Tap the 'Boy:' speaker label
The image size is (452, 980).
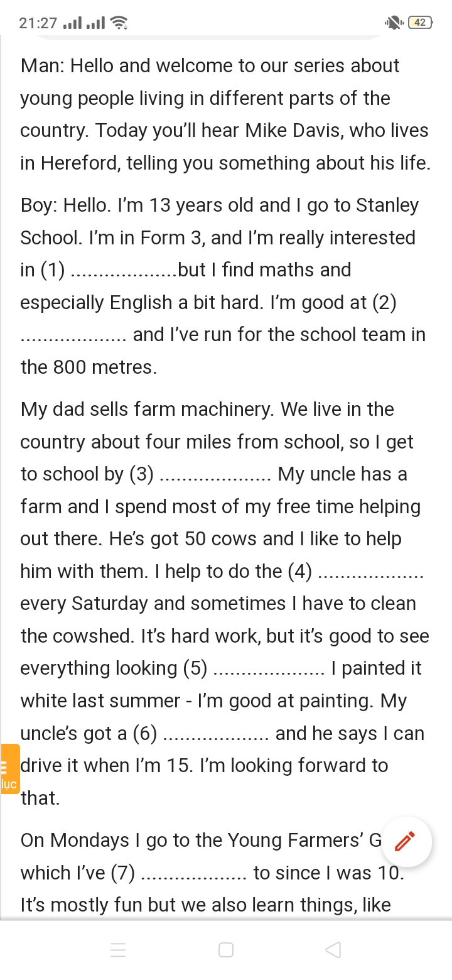tap(39, 205)
